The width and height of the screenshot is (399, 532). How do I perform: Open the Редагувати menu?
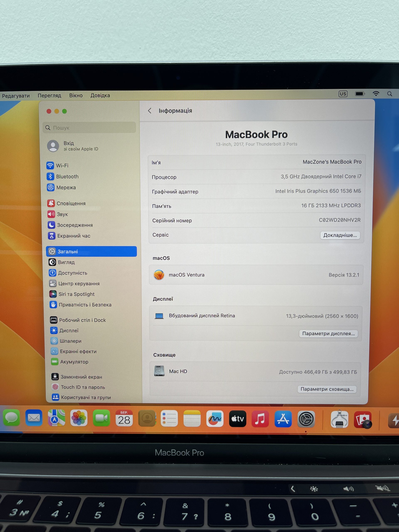tap(16, 96)
